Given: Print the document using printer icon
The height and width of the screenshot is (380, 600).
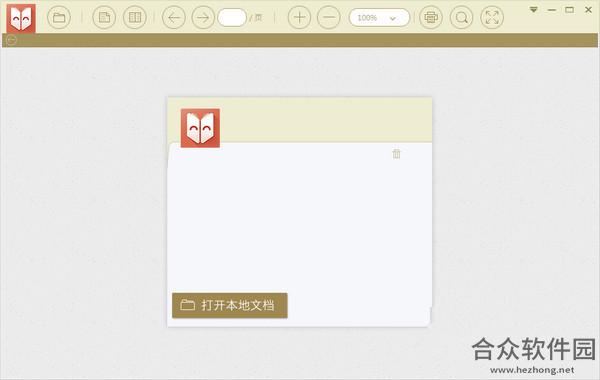Looking at the screenshot, I should tap(431, 18).
